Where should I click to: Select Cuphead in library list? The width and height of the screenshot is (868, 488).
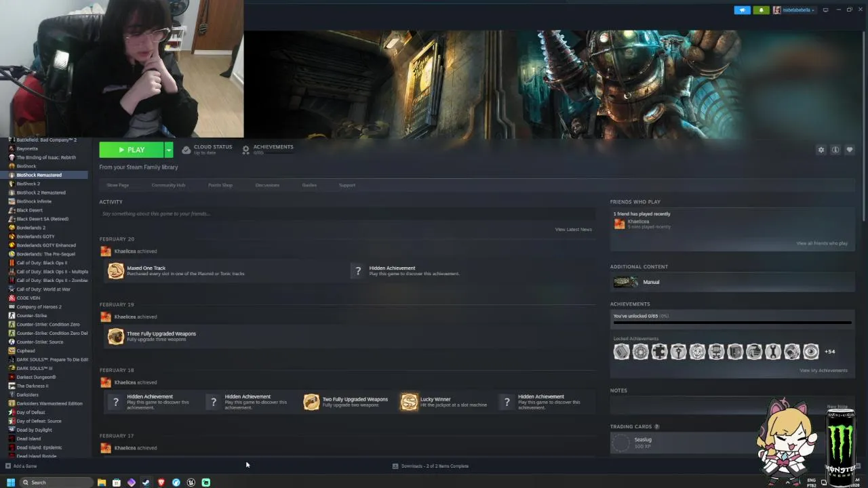(26, 351)
